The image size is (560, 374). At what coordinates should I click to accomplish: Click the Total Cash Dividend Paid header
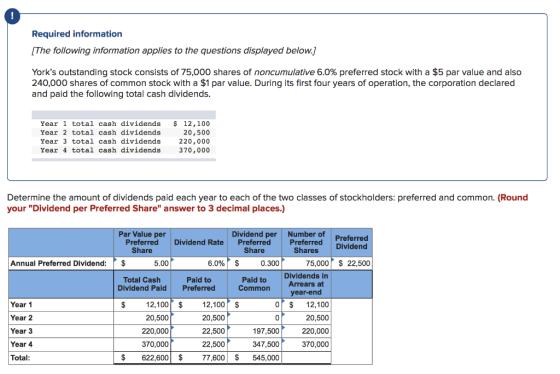pos(142,284)
